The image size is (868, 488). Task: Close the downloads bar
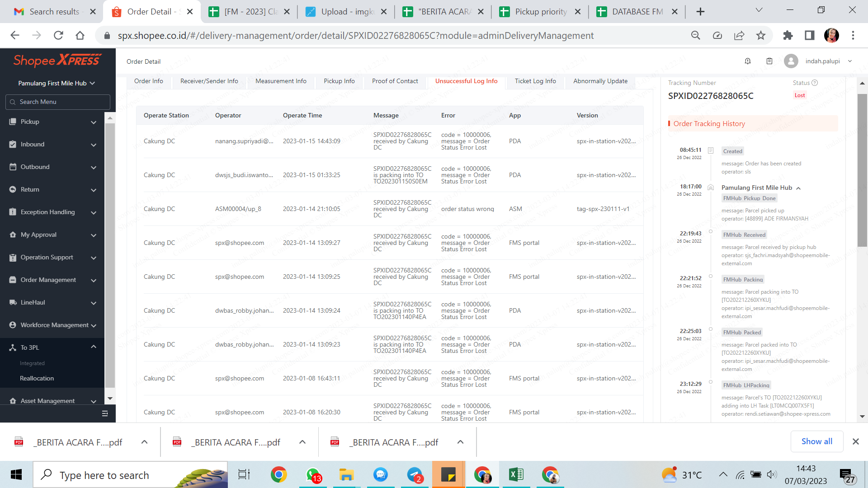click(856, 441)
